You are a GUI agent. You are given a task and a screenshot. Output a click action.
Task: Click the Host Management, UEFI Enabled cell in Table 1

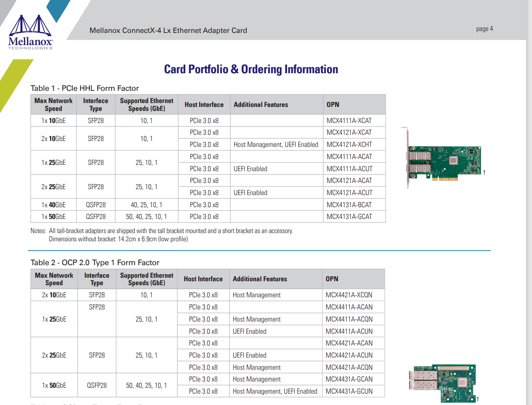tap(276, 145)
